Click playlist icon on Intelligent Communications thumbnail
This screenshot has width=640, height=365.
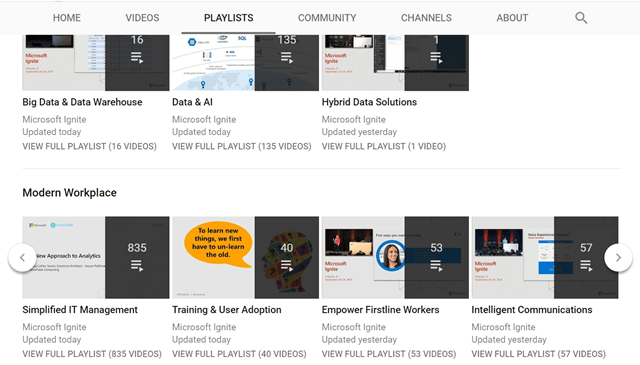pos(586,266)
